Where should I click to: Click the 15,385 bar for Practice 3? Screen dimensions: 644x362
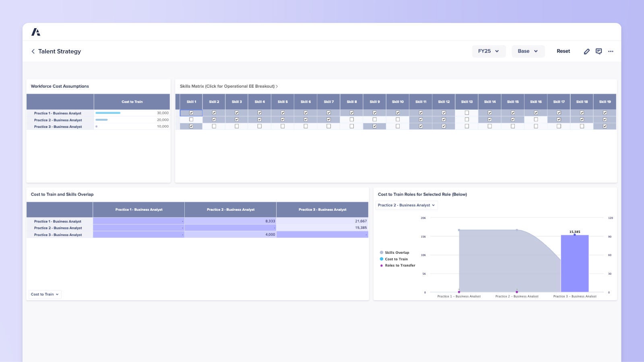tap(574, 263)
